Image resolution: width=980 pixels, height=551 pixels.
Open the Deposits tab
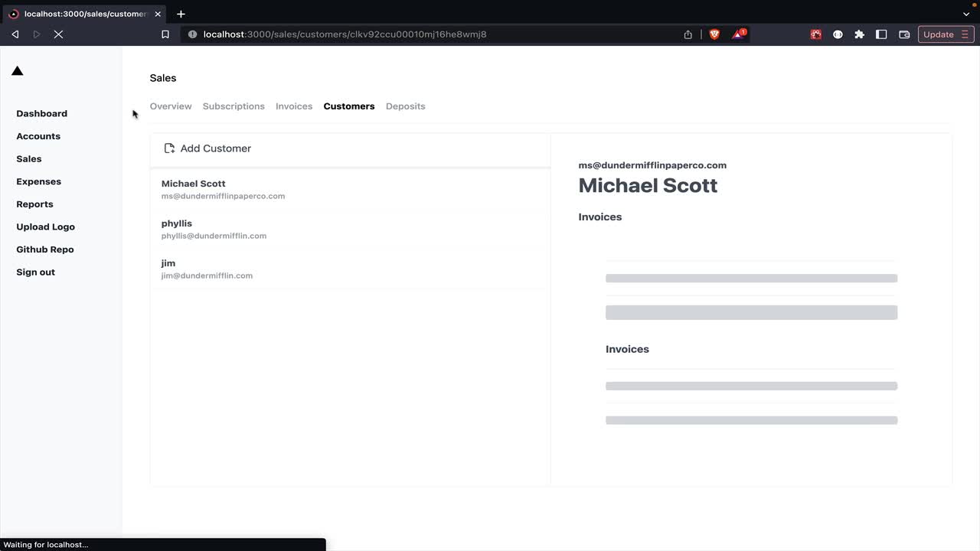[405, 106]
